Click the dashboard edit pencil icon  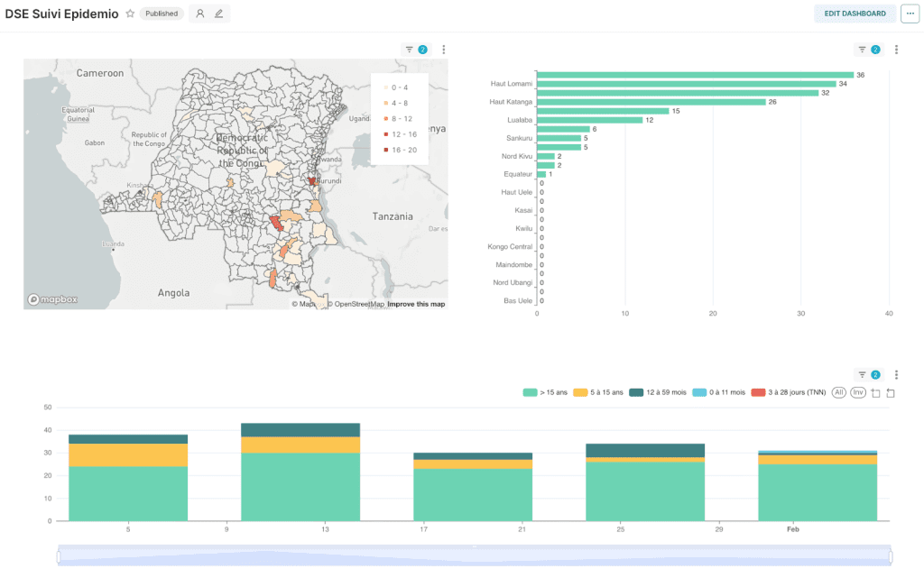[x=217, y=14]
